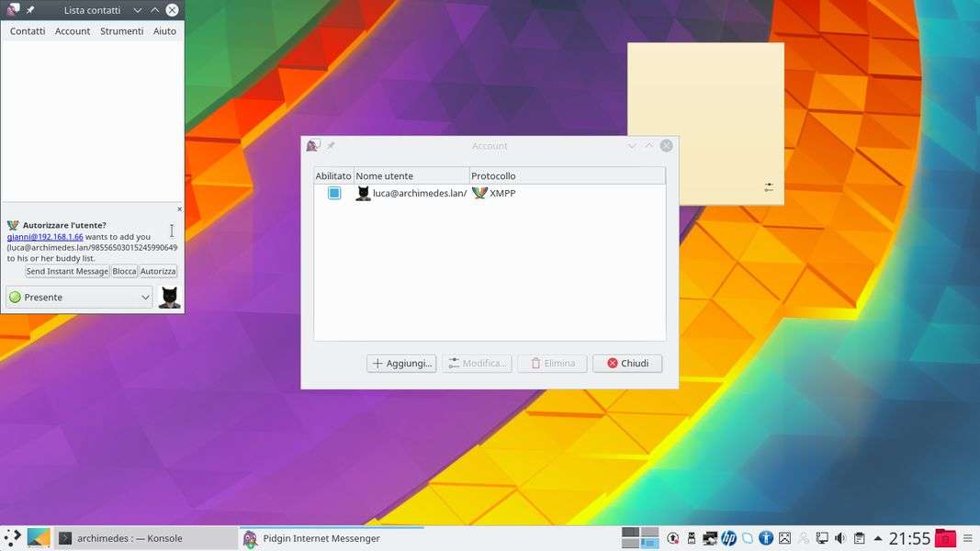Open the Aiuto menu
Image resolution: width=980 pixels, height=551 pixels.
click(165, 30)
